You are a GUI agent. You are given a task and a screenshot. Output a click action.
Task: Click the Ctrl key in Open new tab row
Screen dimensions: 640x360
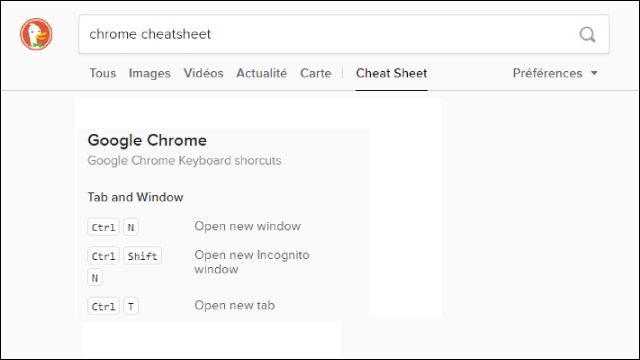coord(103,306)
